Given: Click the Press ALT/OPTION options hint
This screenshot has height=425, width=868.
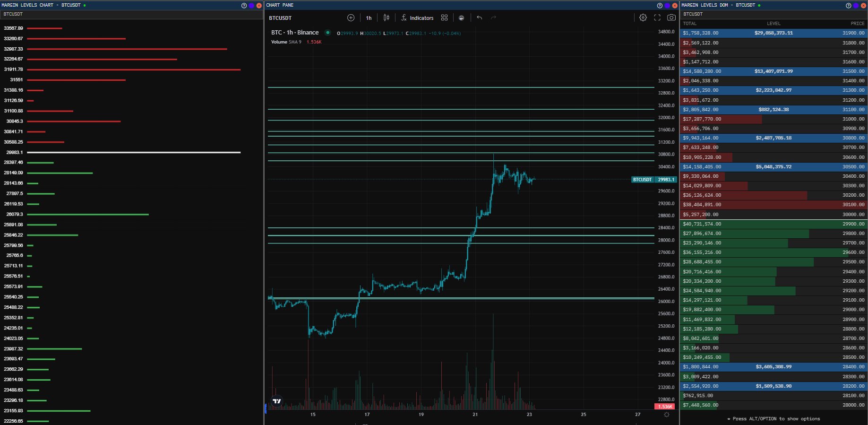Looking at the screenshot, I should click(773, 419).
